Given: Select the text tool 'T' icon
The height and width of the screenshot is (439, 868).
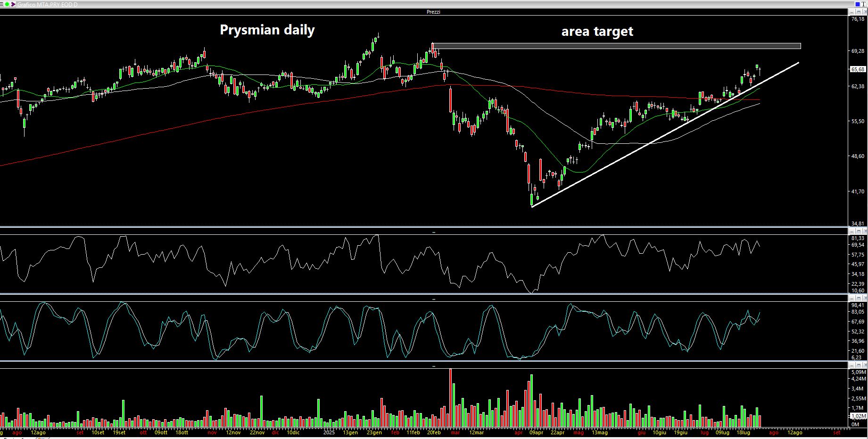Looking at the screenshot, I should (x=863, y=4).
